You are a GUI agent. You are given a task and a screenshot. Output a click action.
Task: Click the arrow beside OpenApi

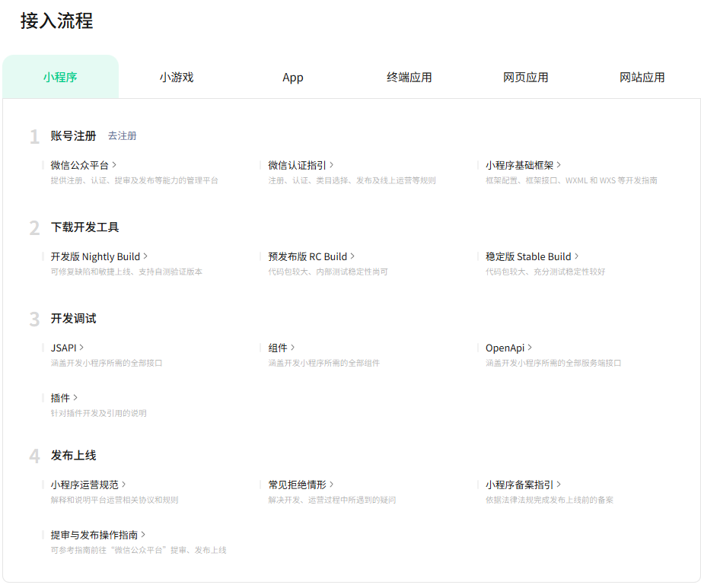(530, 348)
